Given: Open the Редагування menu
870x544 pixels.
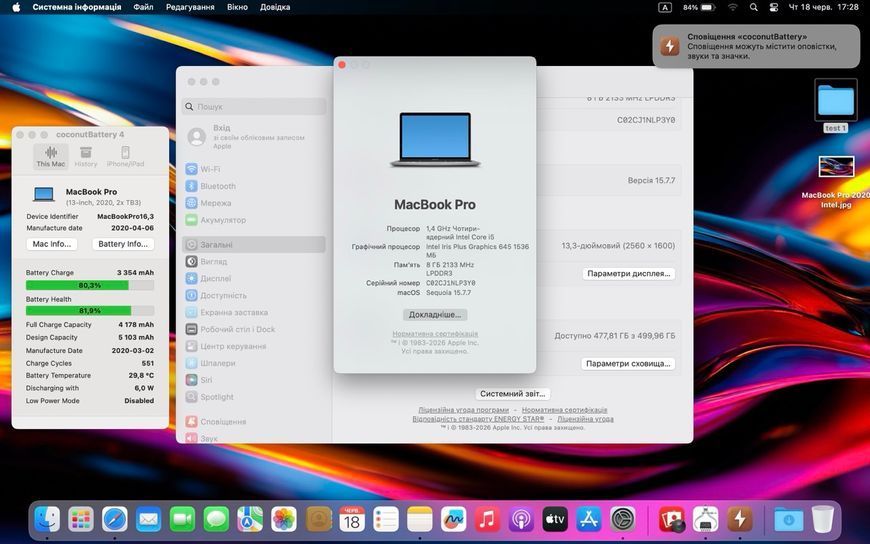Looking at the screenshot, I should [190, 7].
